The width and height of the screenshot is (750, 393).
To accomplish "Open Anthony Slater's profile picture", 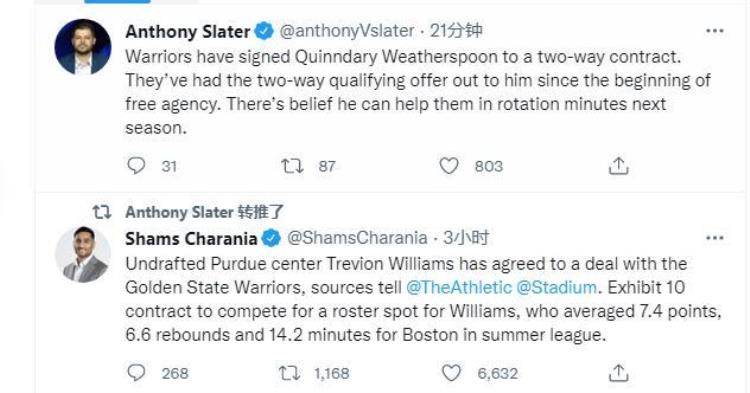I will 83,47.
